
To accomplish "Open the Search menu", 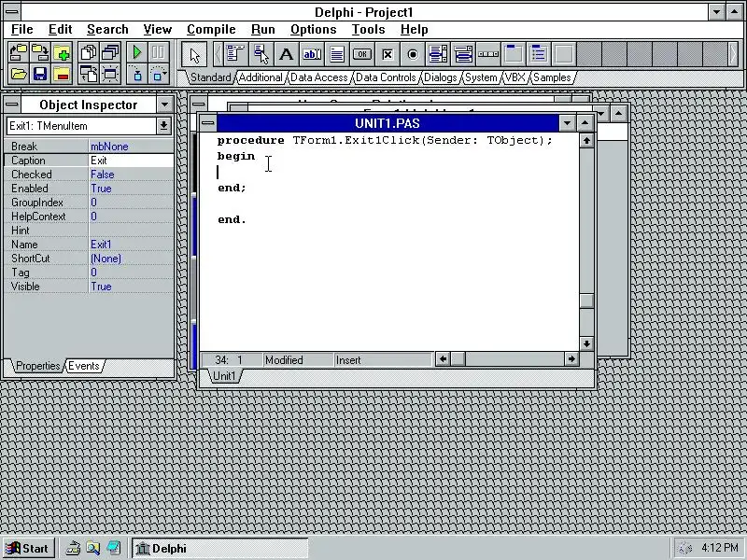I will (107, 30).
